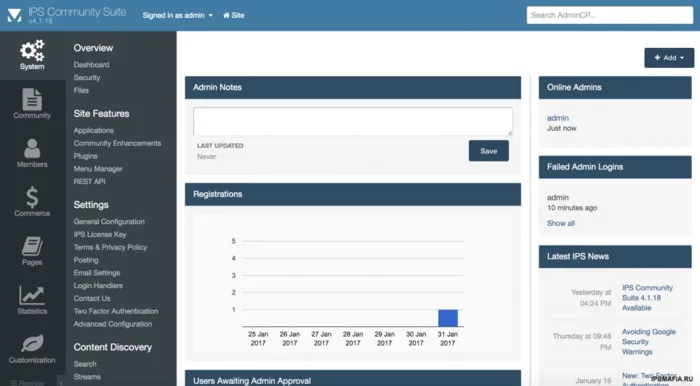
Task: Open Contact Us settings
Action: pos(92,298)
